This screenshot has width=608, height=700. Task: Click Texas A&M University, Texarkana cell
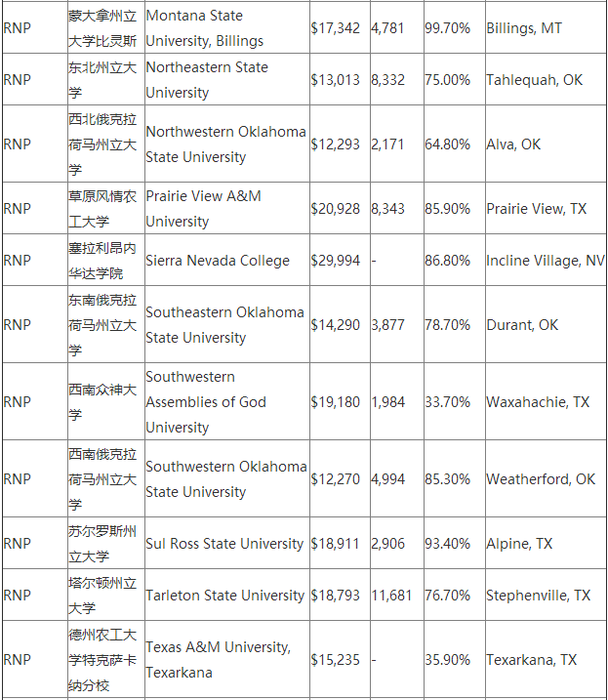[x=227, y=659]
